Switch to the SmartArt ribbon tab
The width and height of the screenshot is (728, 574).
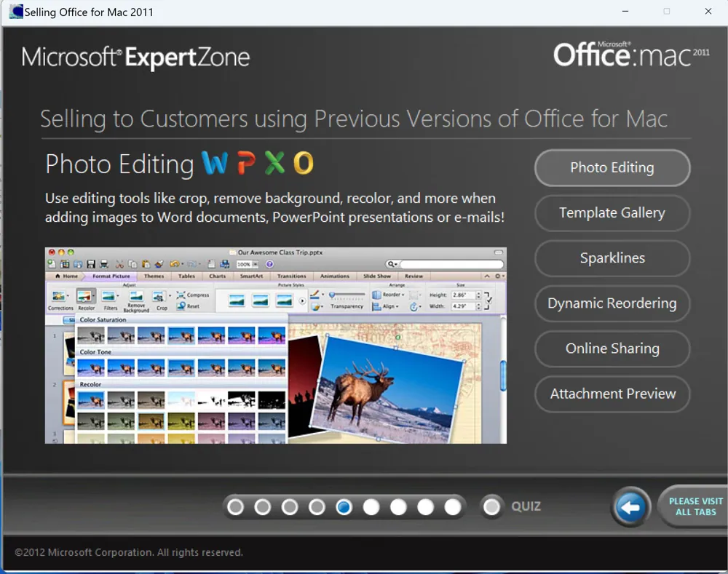(x=251, y=276)
